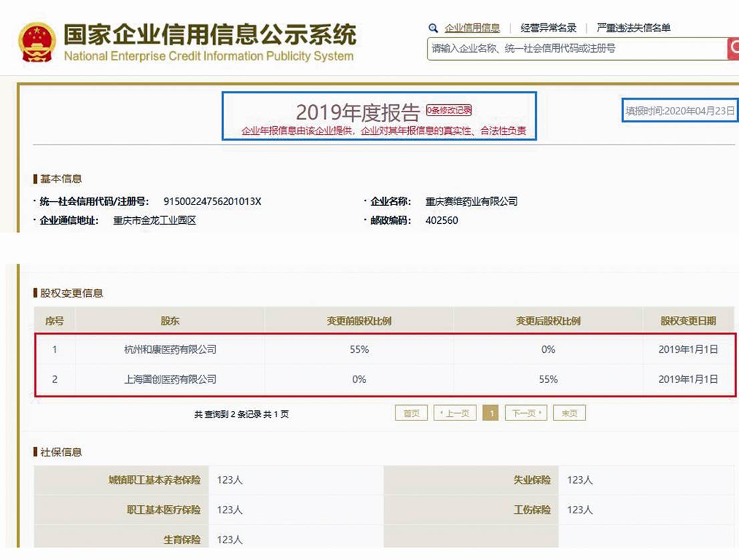
Task: Click the 国家企业信用信息公示系统 site title
Action: pyautogui.click(x=210, y=35)
